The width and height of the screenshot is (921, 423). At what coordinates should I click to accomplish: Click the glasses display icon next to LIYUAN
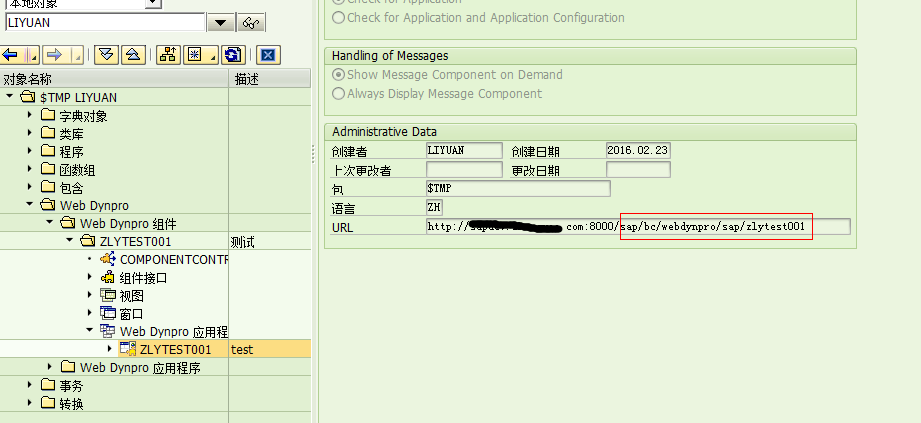click(251, 23)
